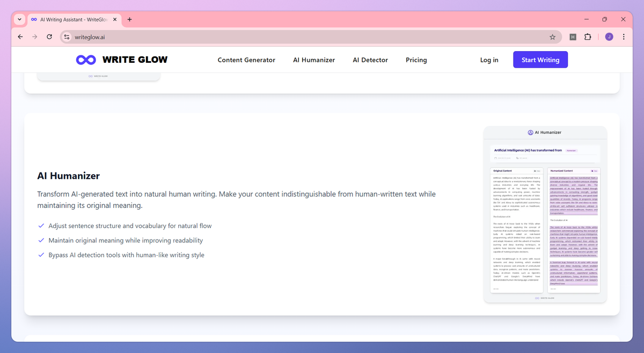This screenshot has height=353, width=644.
Task: Click checkmark beside Maintain original meaning
Action: (41, 241)
